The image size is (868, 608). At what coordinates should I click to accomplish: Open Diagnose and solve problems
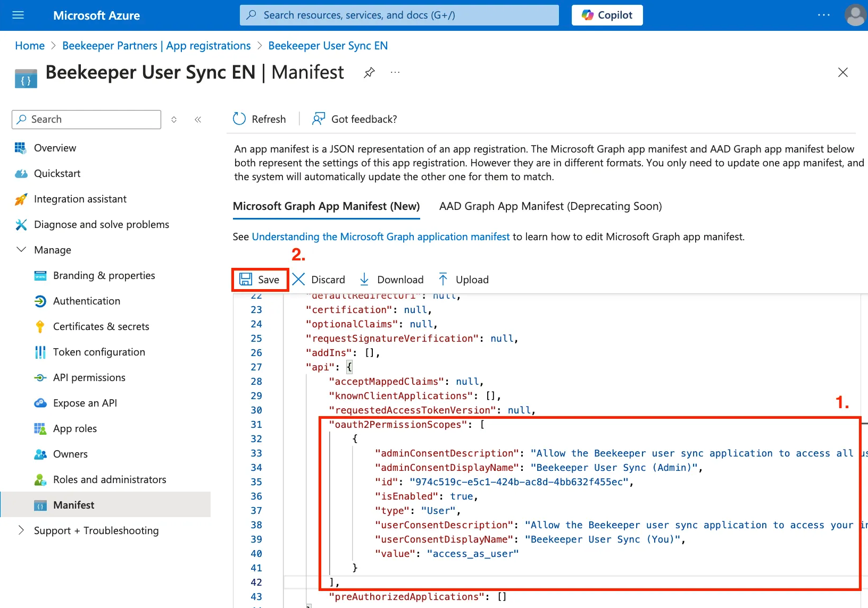pos(102,224)
